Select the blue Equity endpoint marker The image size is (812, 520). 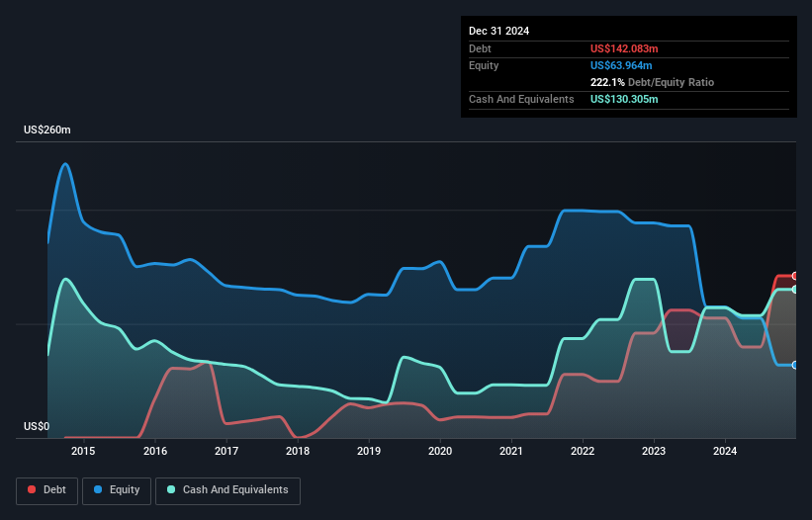coord(795,365)
